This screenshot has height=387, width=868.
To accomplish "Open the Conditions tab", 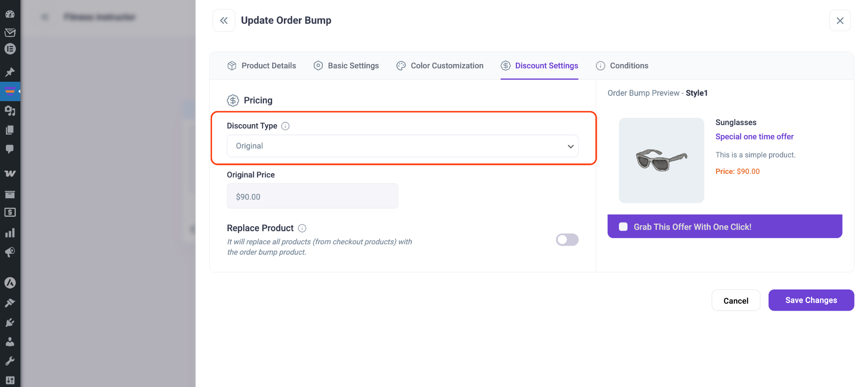I will [x=622, y=66].
